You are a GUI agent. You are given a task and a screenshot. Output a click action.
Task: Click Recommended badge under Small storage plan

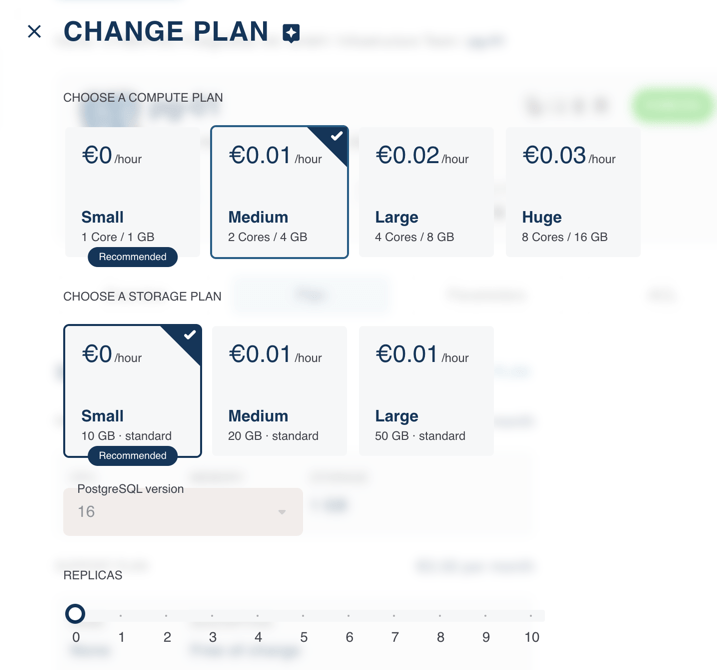point(133,456)
